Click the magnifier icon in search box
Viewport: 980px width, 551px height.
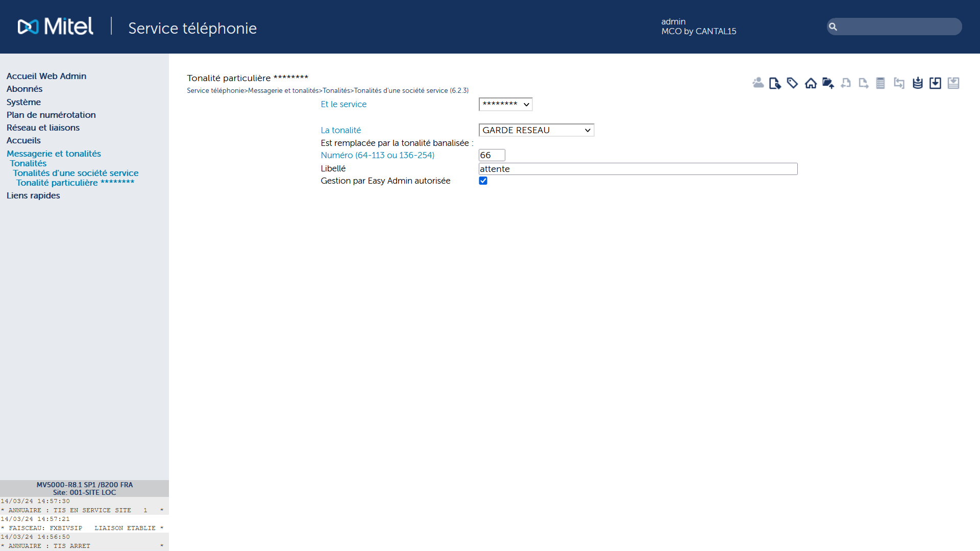pos(833,27)
